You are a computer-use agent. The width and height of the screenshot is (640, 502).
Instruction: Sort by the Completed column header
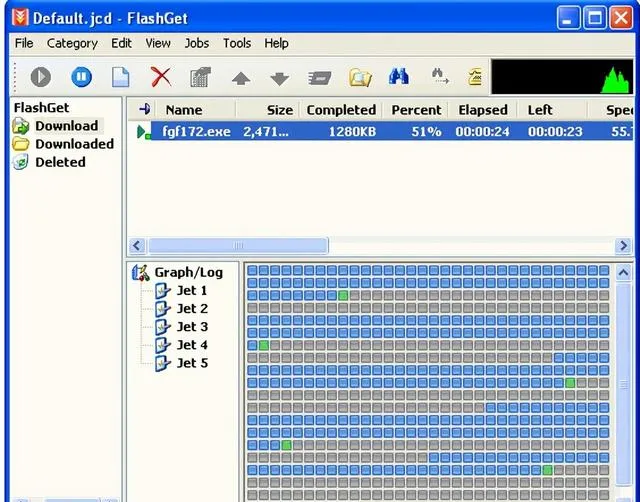point(341,110)
